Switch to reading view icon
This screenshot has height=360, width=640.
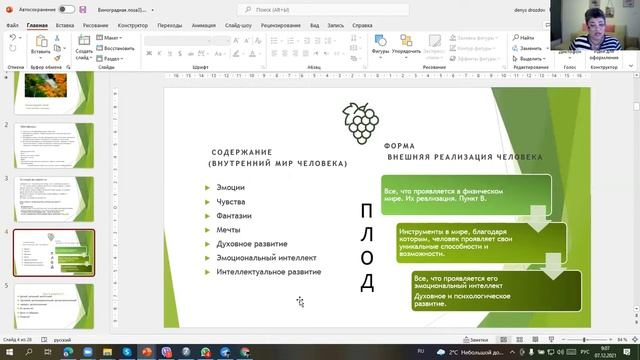(x=535, y=340)
